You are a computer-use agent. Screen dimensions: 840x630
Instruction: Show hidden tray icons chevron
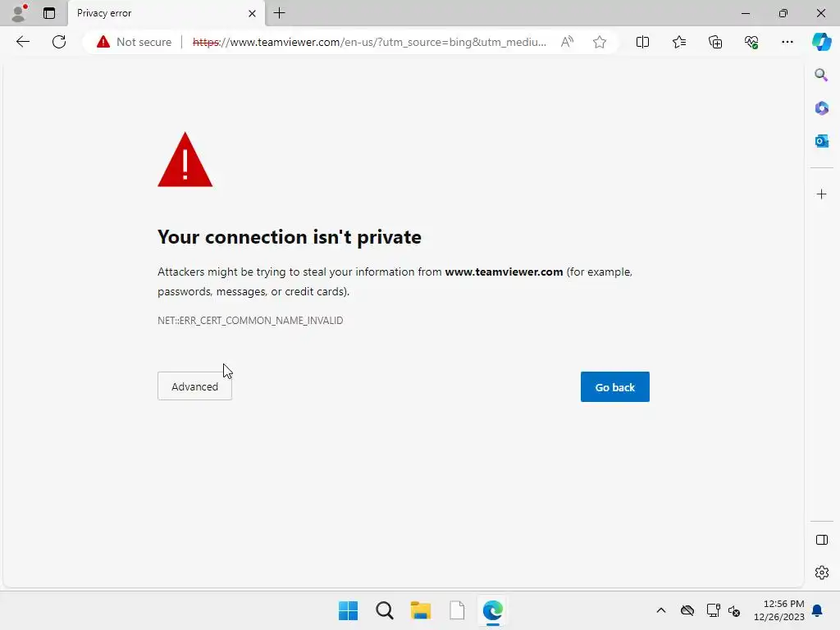tap(661, 610)
